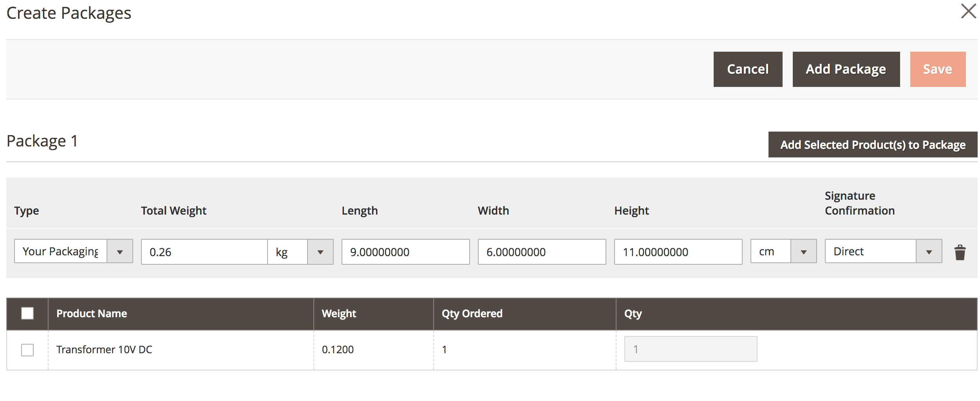Delete Package 1 with trash icon

click(x=960, y=252)
